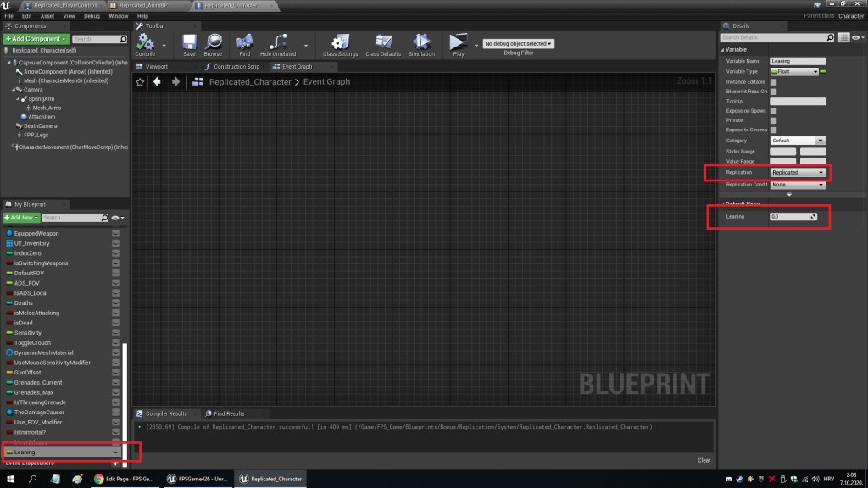Open the Replication dropdown set to Replicated
868x488 pixels.
pyautogui.click(x=798, y=173)
